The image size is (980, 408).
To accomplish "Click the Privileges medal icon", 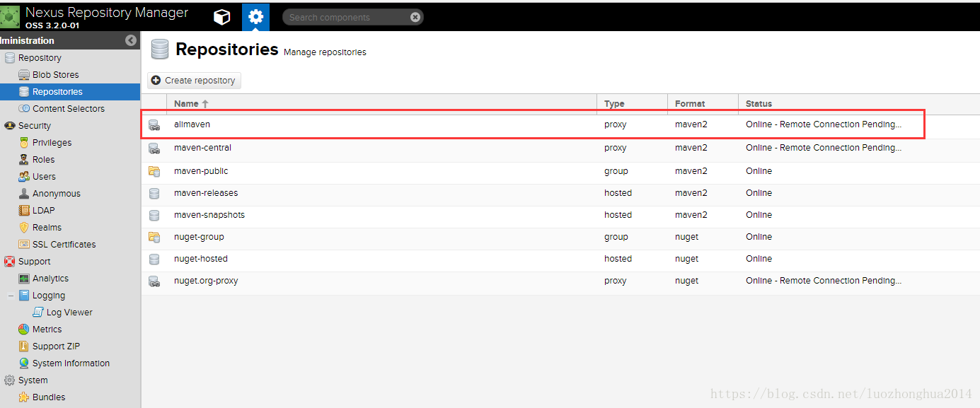I will click(x=24, y=142).
